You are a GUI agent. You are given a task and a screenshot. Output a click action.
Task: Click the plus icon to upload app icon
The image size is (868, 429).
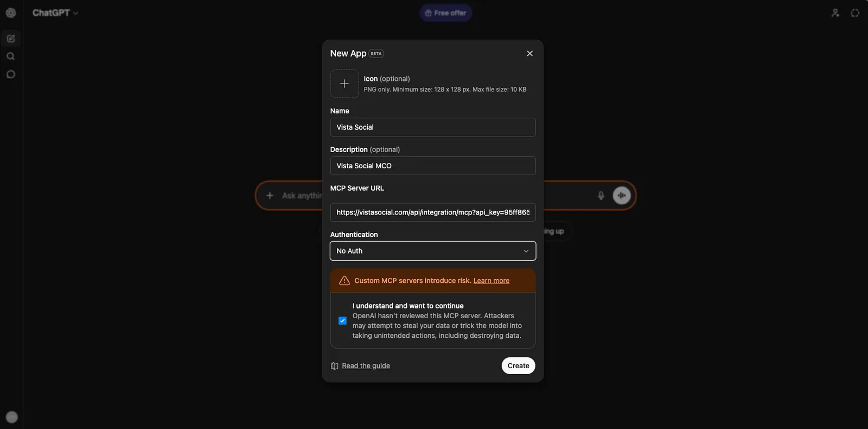coord(344,83)
